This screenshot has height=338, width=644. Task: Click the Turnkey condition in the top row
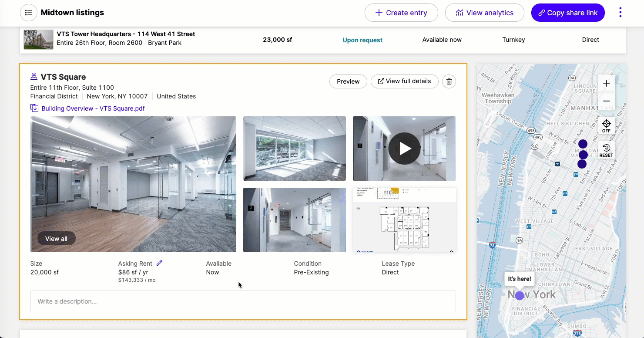click(x=513, y=40)
